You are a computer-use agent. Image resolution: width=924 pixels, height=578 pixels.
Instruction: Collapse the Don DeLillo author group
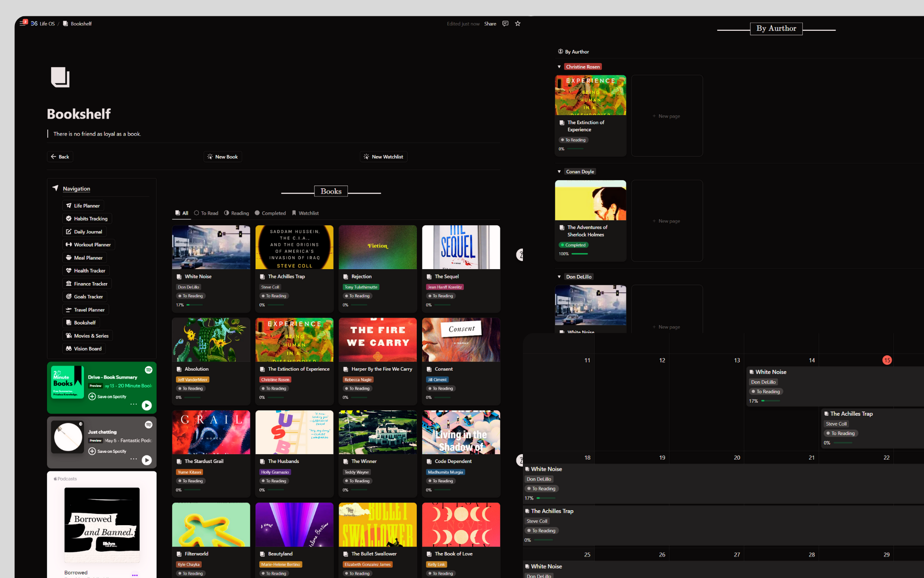pos(559,276)
